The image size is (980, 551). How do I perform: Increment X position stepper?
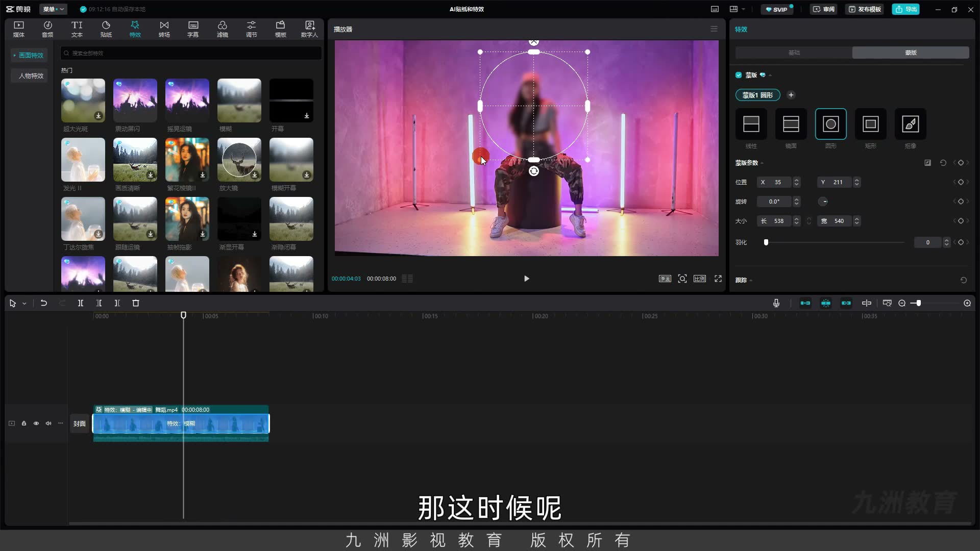[796, 180]
